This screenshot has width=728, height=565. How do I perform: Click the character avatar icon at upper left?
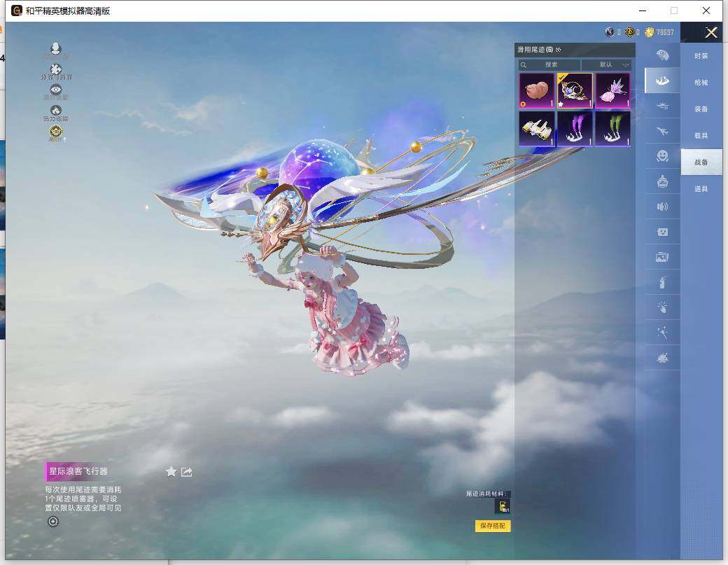pos(56,49)
